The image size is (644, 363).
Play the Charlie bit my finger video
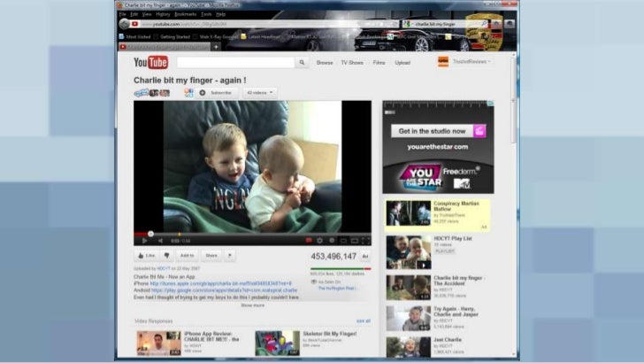(x=144, y=241)
